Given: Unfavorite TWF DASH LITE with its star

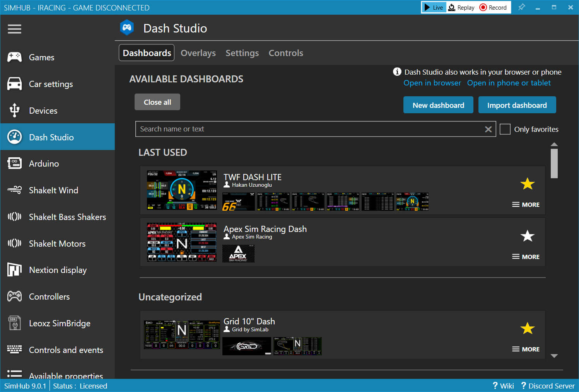Looking at the screenshot, I should [527, 184].
